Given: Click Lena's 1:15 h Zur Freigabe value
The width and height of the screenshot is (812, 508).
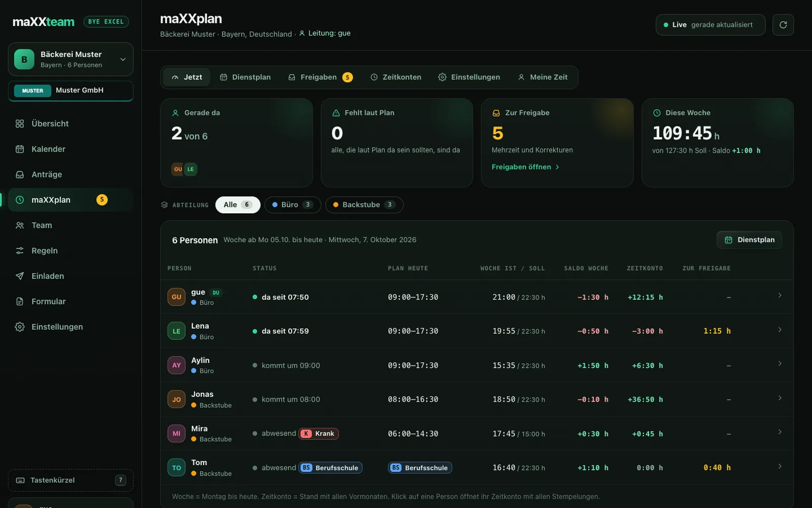Looking at the screenshot, I should click(717, 331).
